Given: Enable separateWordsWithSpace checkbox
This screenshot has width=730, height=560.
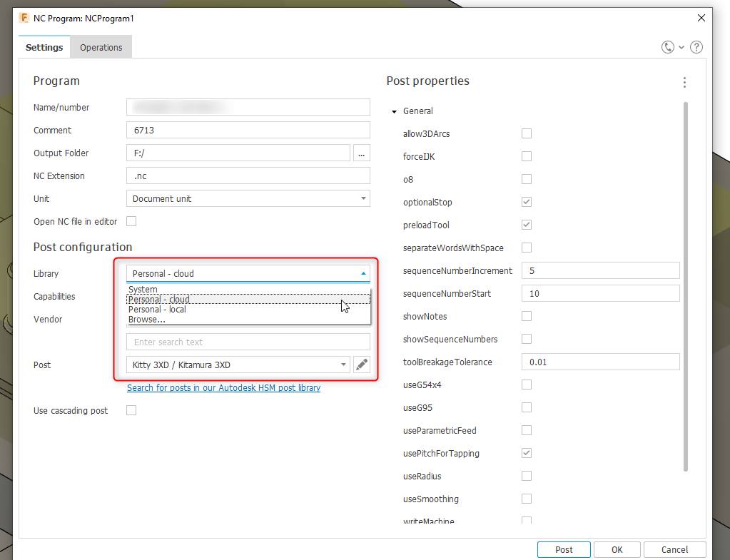Looking at the screenshot, I should pos(527,248).
